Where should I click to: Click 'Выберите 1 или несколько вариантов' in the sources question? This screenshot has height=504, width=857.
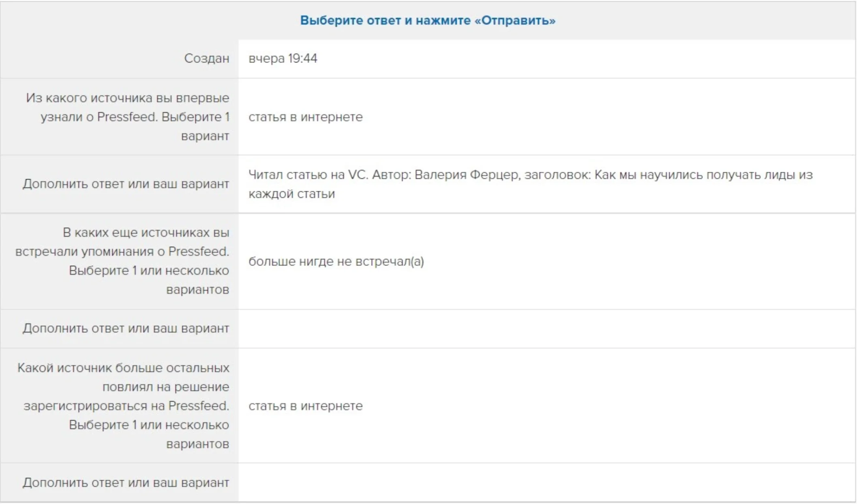(x=149, y=271)
